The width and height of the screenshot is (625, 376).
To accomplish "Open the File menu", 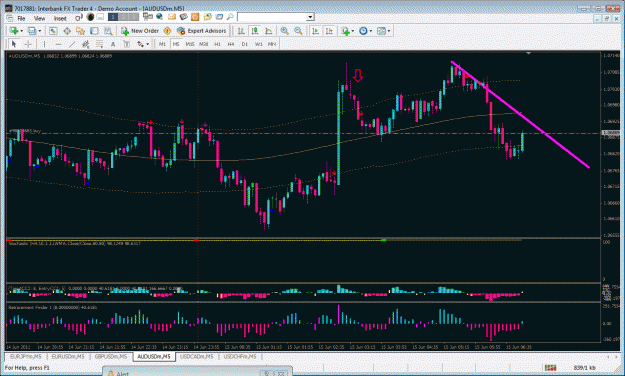I will click(21, 18).
